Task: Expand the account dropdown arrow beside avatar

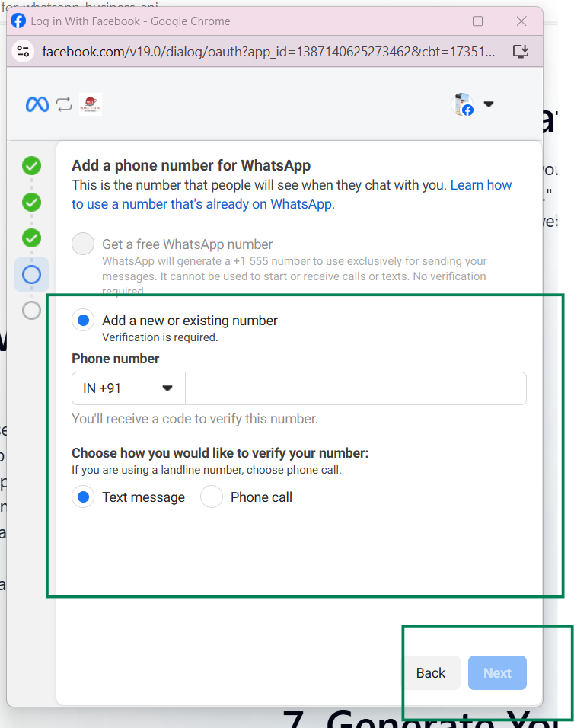Action: [488, 104]
